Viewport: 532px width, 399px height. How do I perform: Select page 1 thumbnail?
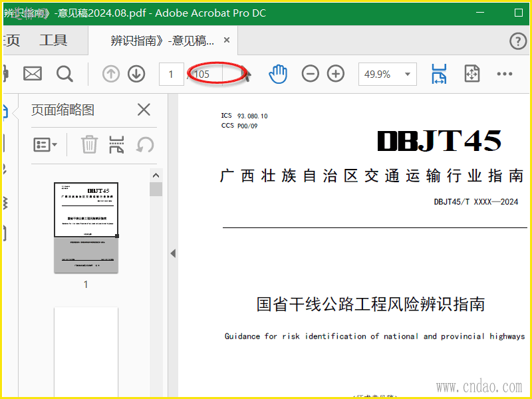point(86,227)
